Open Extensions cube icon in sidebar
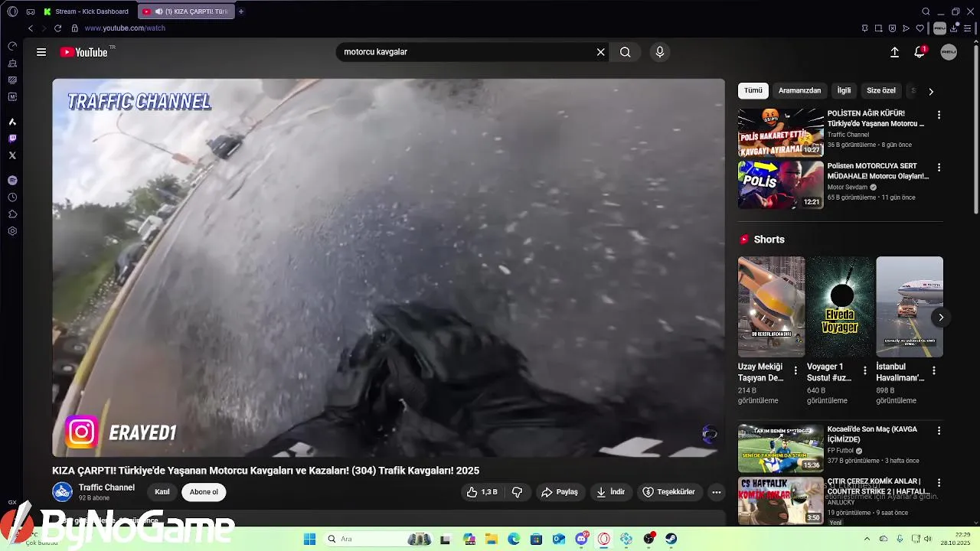980x551 pixels. pos(12,214)
